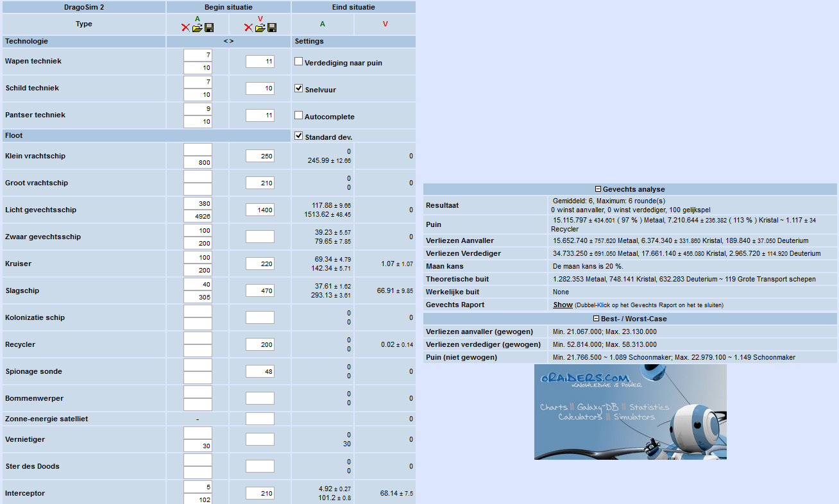Edit attacker Licht gevechtsschip field showing 380
Viewport: 839px width, 504px height.
coord(198,203)
